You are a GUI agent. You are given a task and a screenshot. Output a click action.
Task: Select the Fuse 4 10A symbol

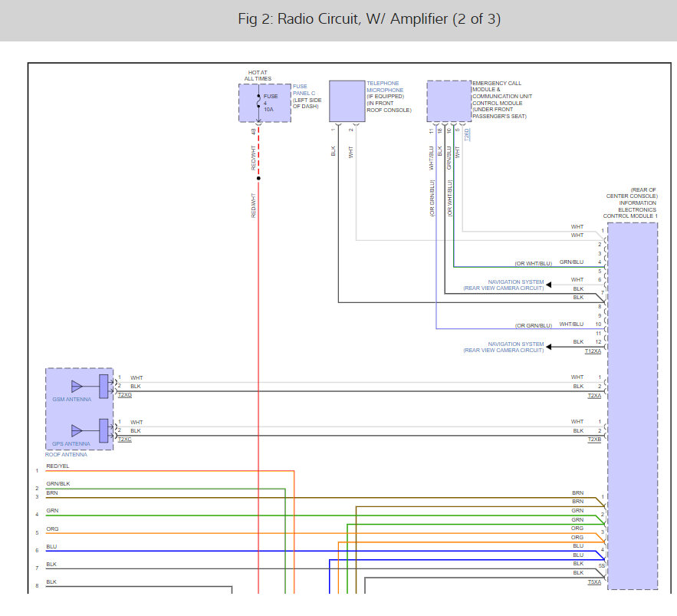(x=258, y=102)
